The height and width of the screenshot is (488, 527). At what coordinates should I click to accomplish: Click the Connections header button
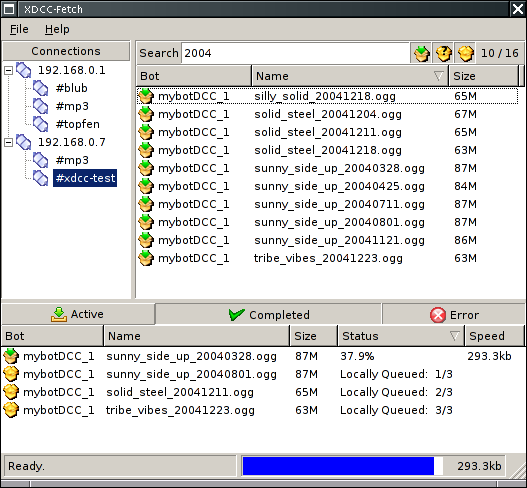click(66, 51)
